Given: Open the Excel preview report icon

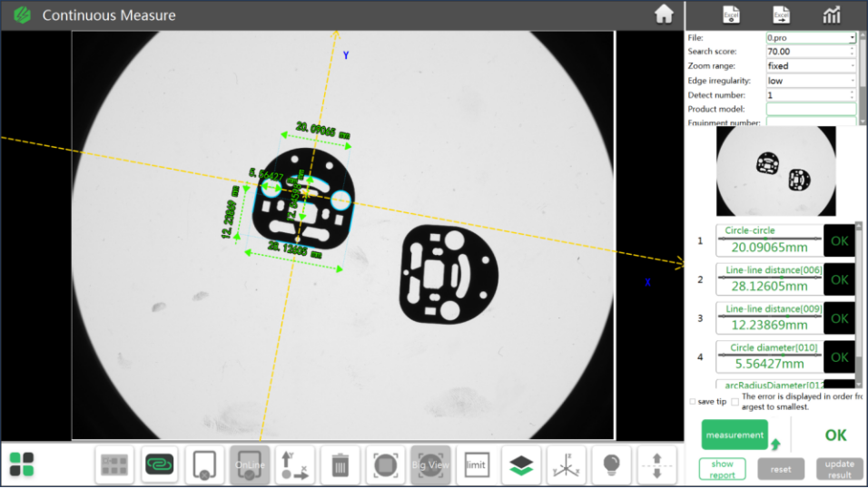Looking at the screenshot, I should point(731,15).
